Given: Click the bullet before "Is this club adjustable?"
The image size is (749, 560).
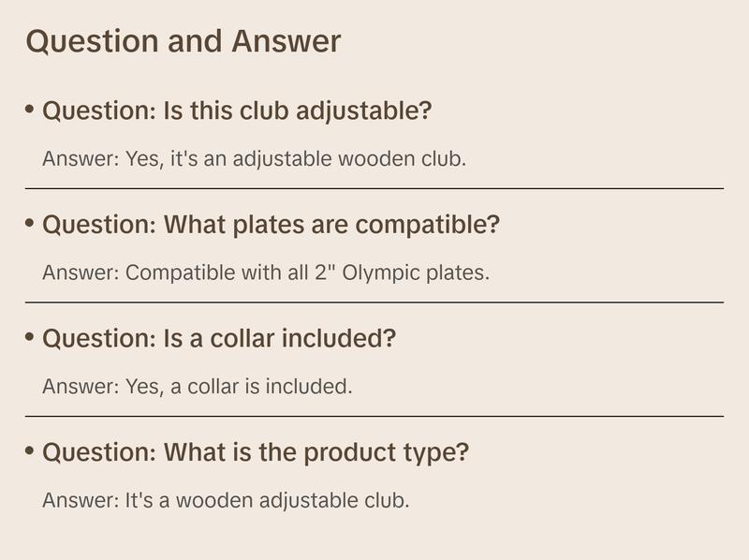Looking at the screenshot, I should [30, 110].
